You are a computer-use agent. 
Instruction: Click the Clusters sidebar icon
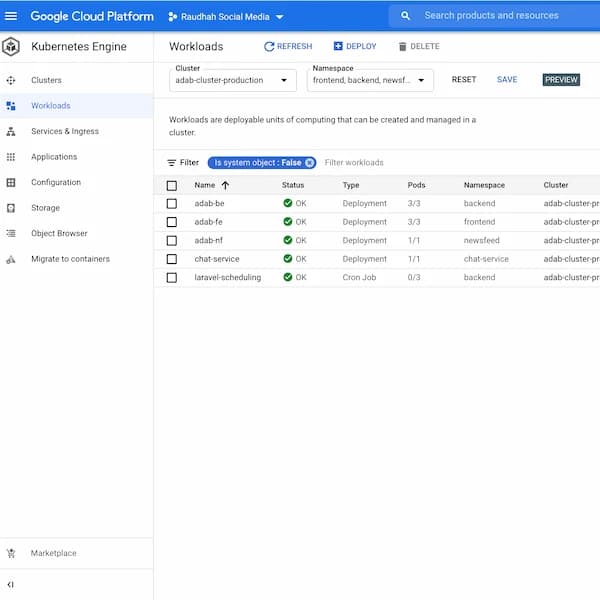pyautogui.click(x=11, y=80)
